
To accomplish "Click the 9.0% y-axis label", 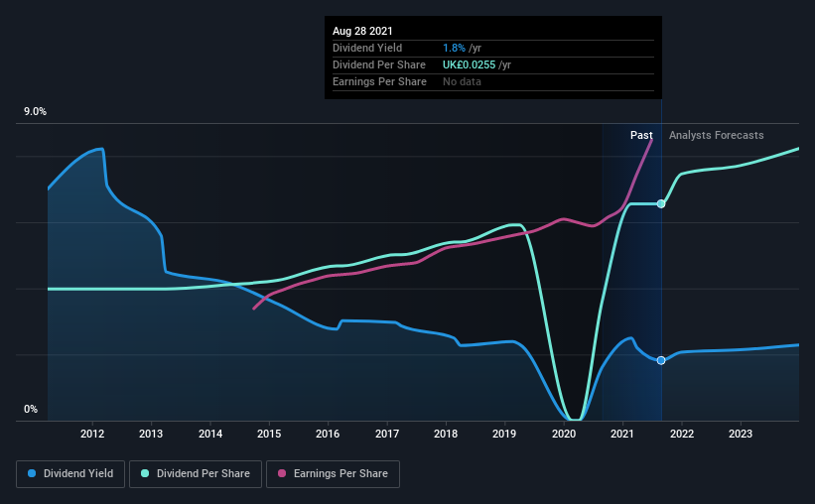I will tap(35, 112).
